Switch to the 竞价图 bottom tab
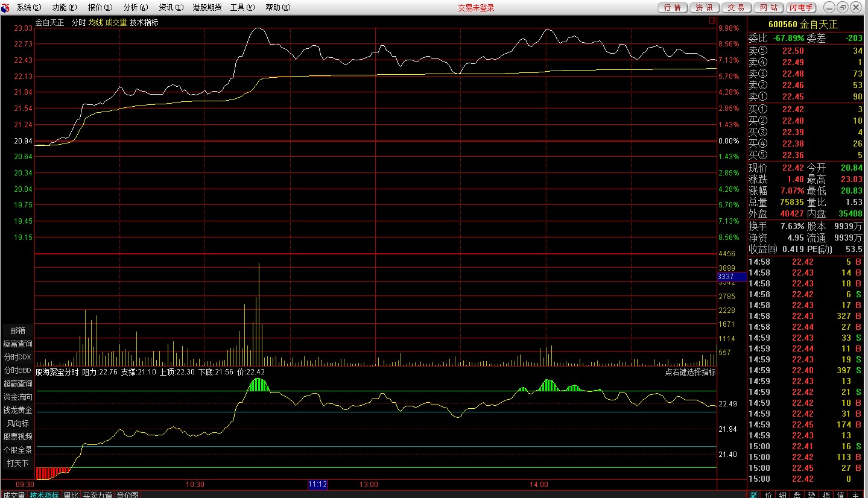 pyautogui.click(x=127, y=495)
